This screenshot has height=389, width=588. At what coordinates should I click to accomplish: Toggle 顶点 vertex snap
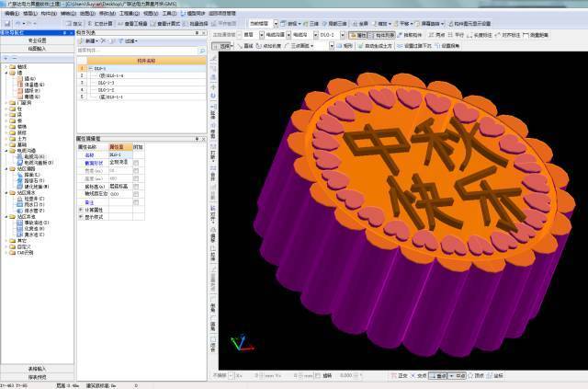476,375
